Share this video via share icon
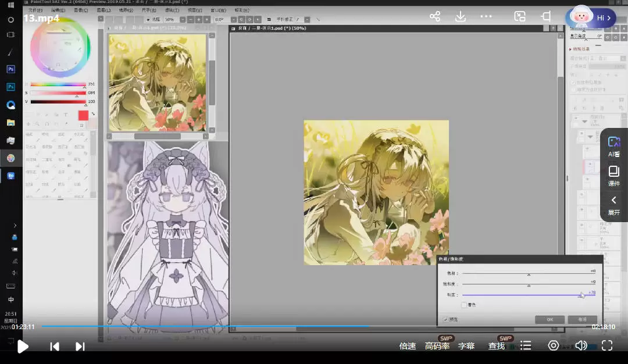 click(x=435, y=16)
